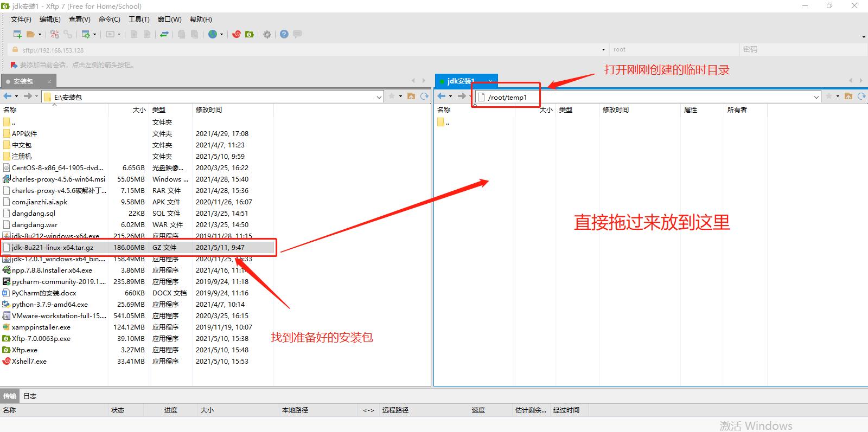
Task: Expand the session properties dropdown arrow
Action: click(95, 35)
